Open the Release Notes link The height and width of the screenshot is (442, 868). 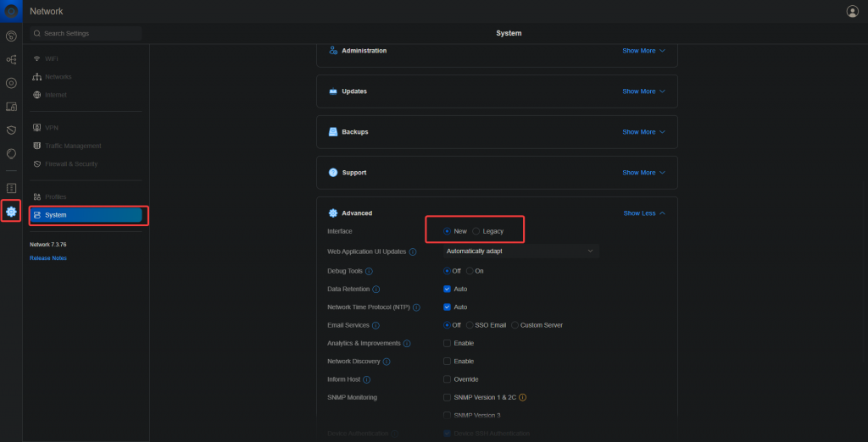point(48,258)
